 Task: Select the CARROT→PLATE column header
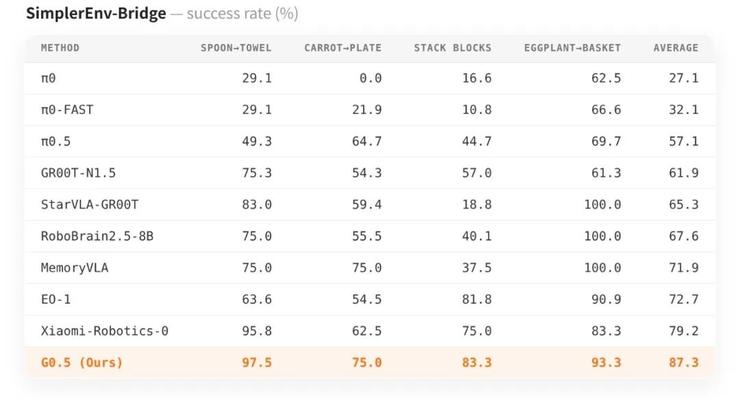(343, 48)
